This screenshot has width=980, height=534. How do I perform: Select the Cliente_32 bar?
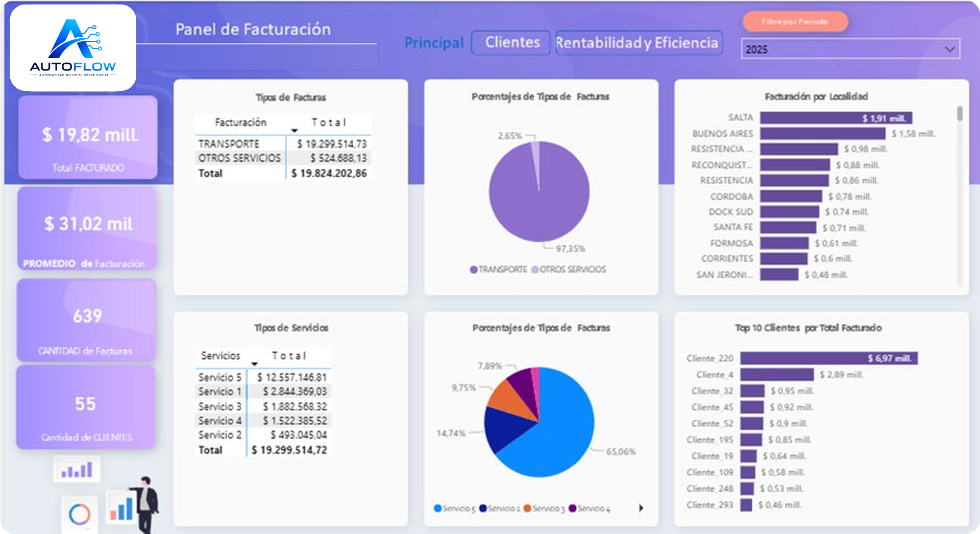753,391
